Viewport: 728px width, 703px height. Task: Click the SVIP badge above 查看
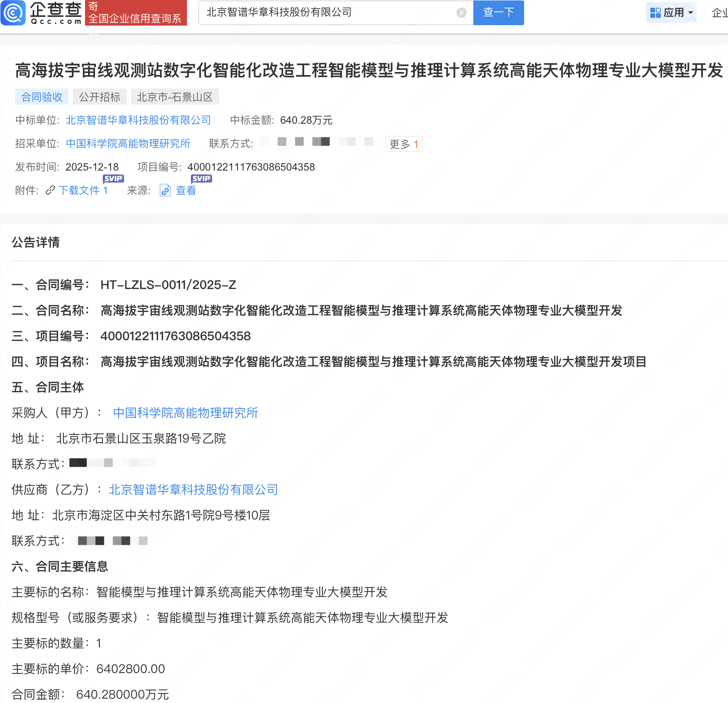click(x=201, y=178)
